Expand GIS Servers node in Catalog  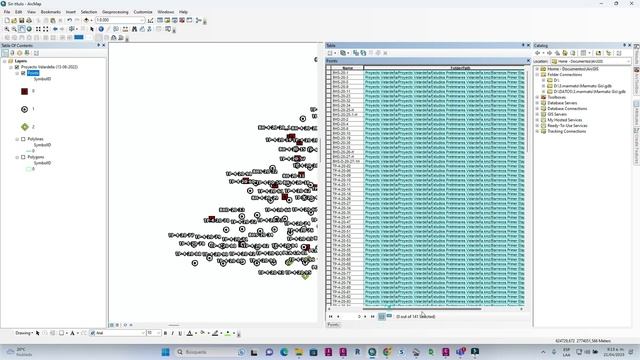click(538, 115)
